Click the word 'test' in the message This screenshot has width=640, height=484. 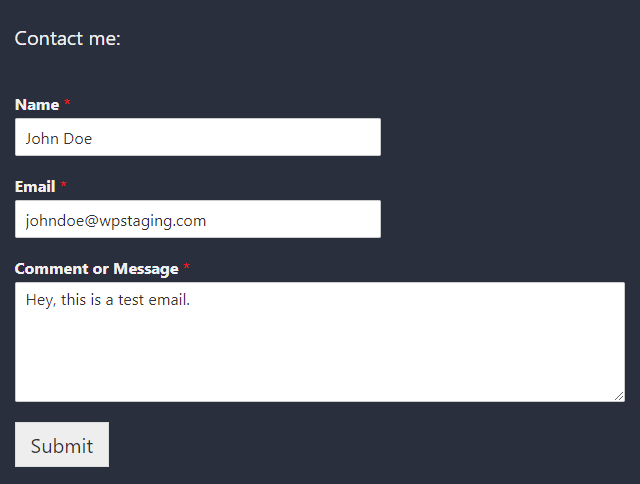[131, 300]
